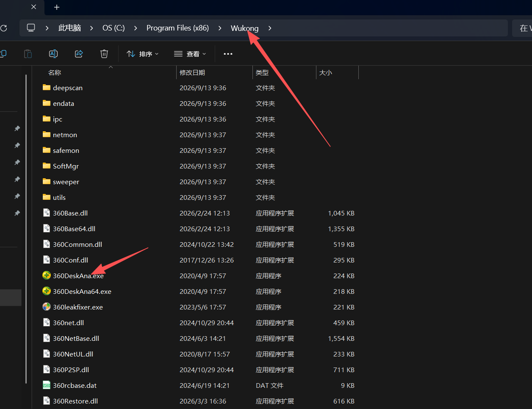532x409 pixels.
Task: Open the 排序 sort dropdown
Action: point(143,54)
